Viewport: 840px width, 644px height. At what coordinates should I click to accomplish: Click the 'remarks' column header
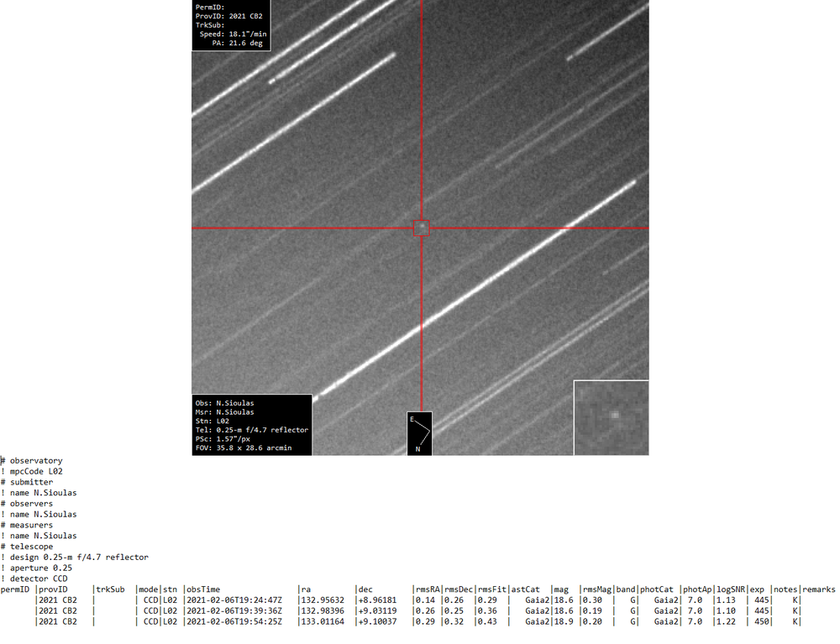click(x=818, y=589)
